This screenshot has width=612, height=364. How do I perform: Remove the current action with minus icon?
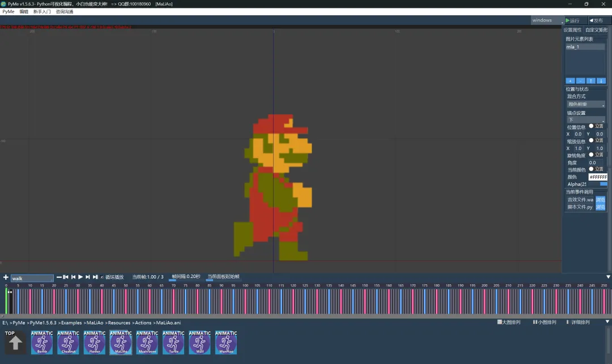pyautogui.click(x=59, y=277)
